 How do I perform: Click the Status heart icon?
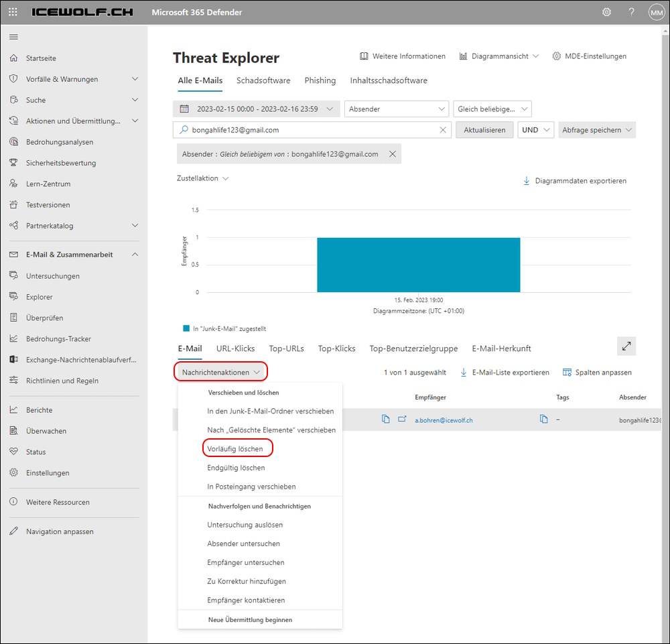coord(13,451)
